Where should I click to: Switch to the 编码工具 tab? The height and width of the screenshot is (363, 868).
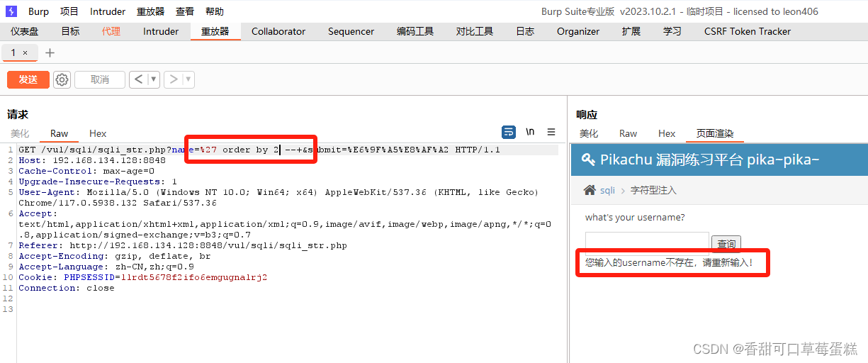[x=415, y=31]
